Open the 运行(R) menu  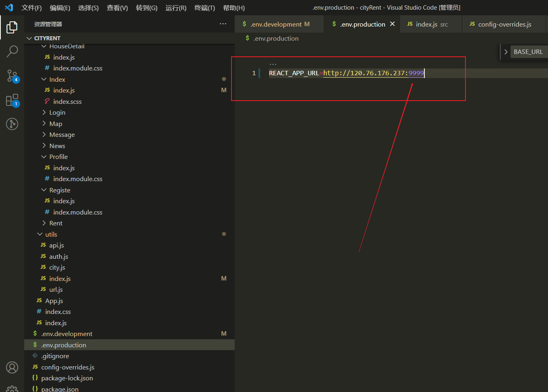click(176, 8)
